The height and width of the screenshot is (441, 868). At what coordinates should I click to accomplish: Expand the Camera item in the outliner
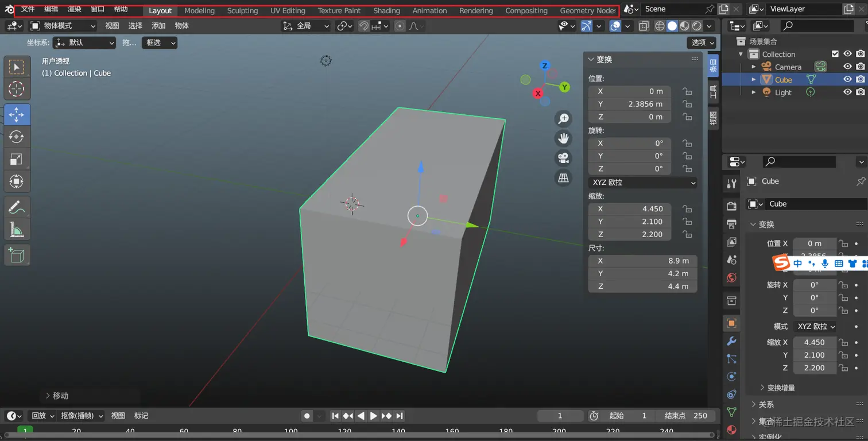(x=754, y=67)
